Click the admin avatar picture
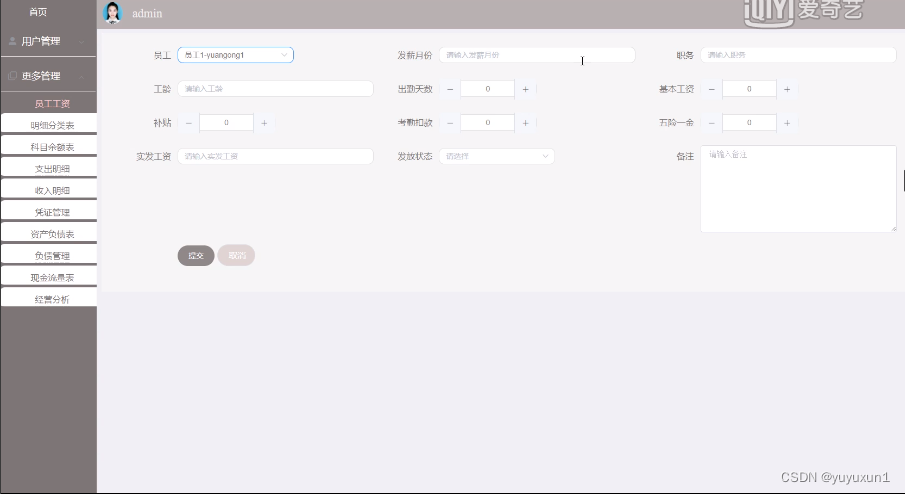The image size is (905, 494). point(113,13)
